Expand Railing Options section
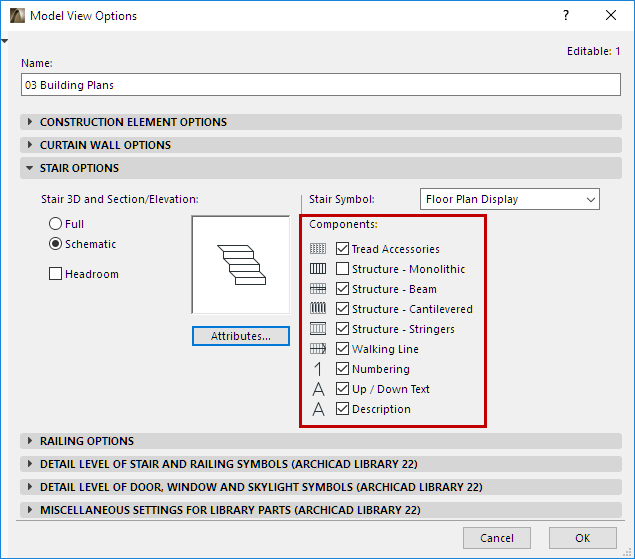Viewport: 635px width, 559px height. coord(321,441)
